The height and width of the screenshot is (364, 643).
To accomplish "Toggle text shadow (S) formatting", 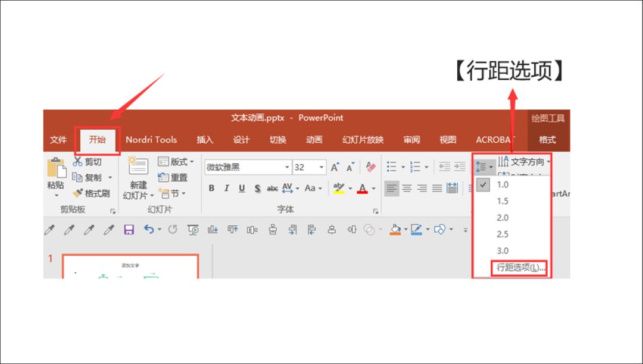I will (x=257, y=189).
